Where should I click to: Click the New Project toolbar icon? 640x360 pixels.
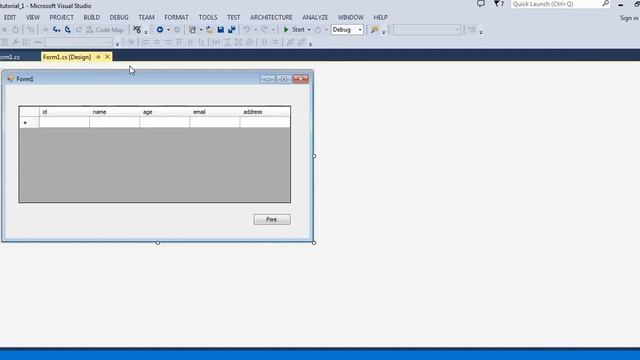192,30
